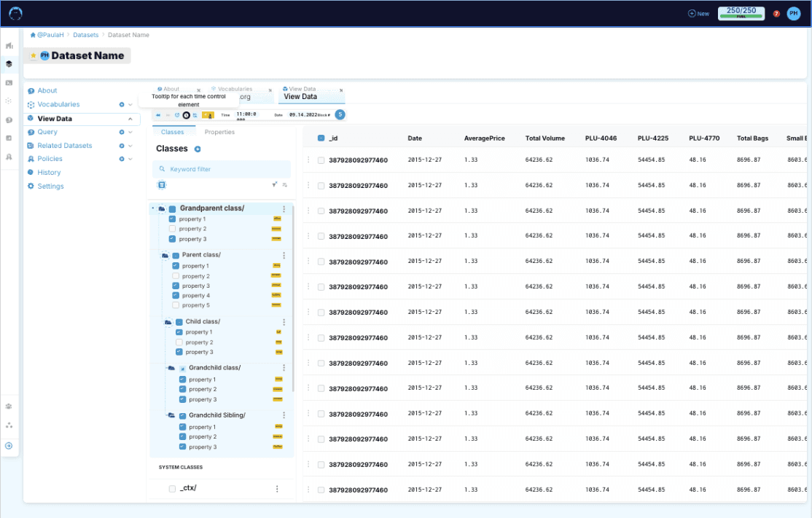812x518 pixels.
Task: Click the blue circle showing block 5
Action: (340, 114)
